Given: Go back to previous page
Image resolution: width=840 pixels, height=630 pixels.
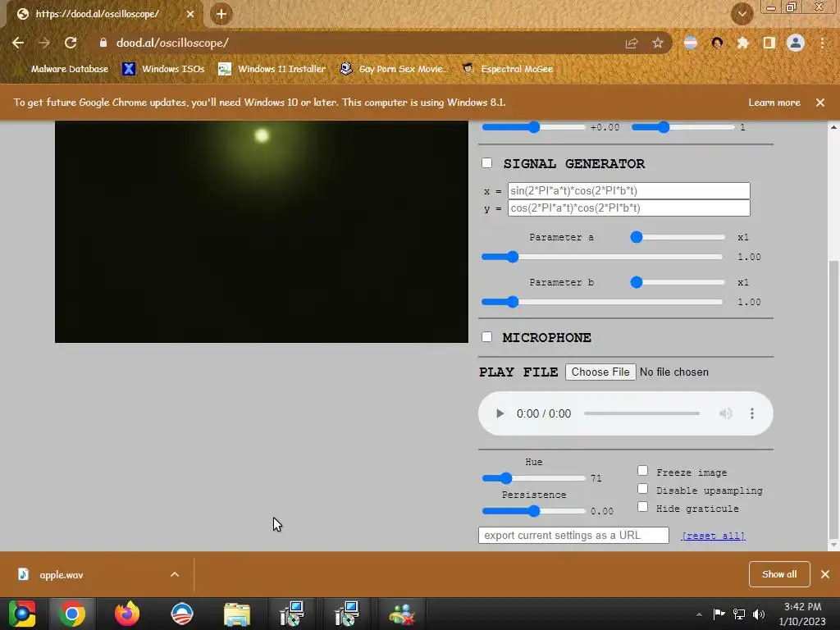Looking at the screenshot, I should coord(18,43).
